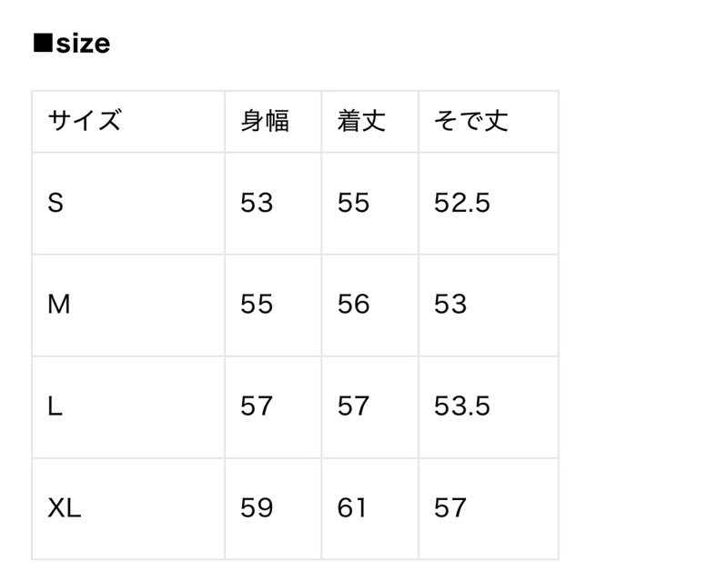Select the XL size row label
This screenshot has height=581, width=728.
[65, 507]
